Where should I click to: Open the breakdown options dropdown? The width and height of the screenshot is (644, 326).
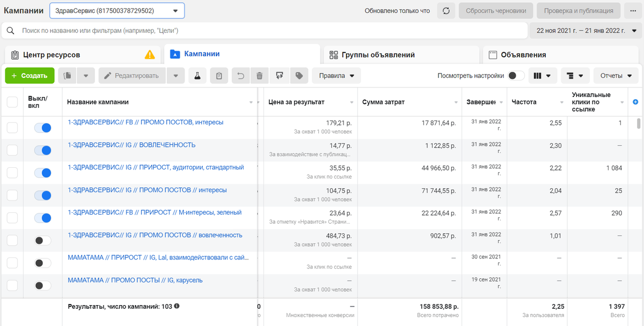coord(576,76)
